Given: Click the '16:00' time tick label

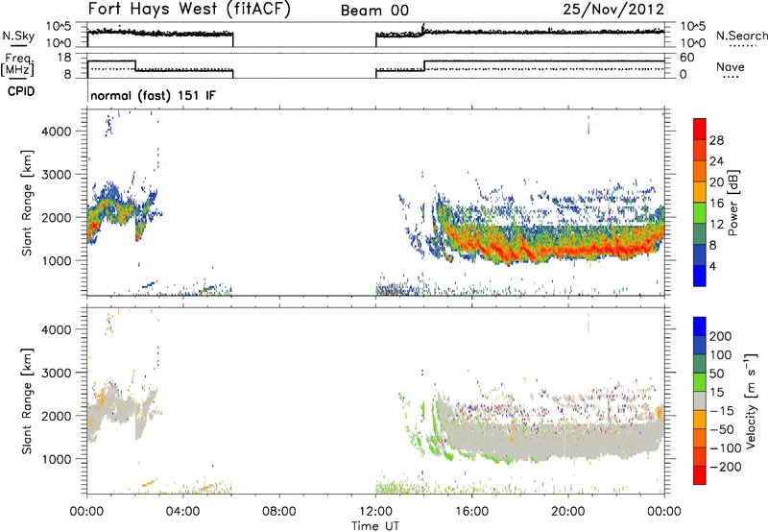Looking at the screenshot, I should (471, 512).
